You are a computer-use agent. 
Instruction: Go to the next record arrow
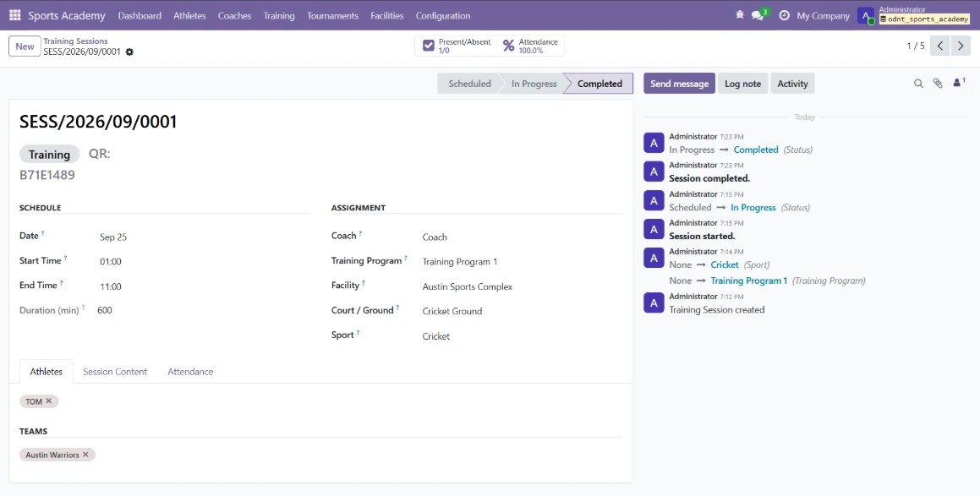[x=961, y=46]
